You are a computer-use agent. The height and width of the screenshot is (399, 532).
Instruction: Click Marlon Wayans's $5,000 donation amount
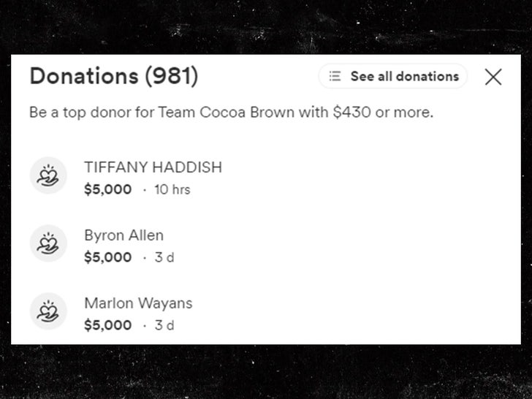[x=107, y=326]
